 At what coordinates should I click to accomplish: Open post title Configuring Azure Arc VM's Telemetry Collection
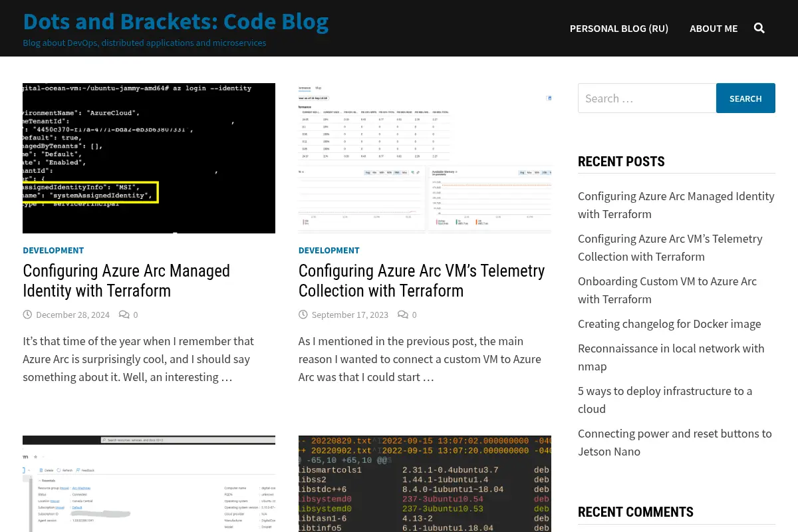(x=422, y=281)
